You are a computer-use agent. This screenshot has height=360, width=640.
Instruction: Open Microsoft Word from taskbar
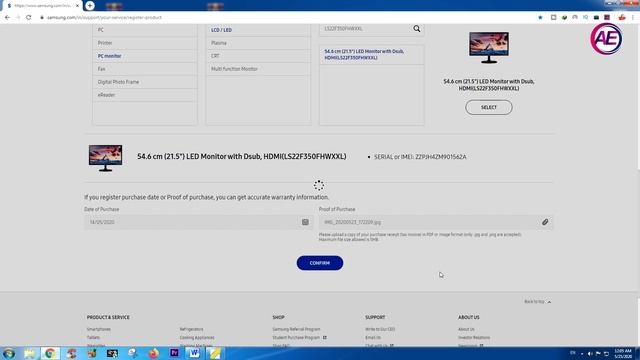pyautogui.click(x=195, y=353)
